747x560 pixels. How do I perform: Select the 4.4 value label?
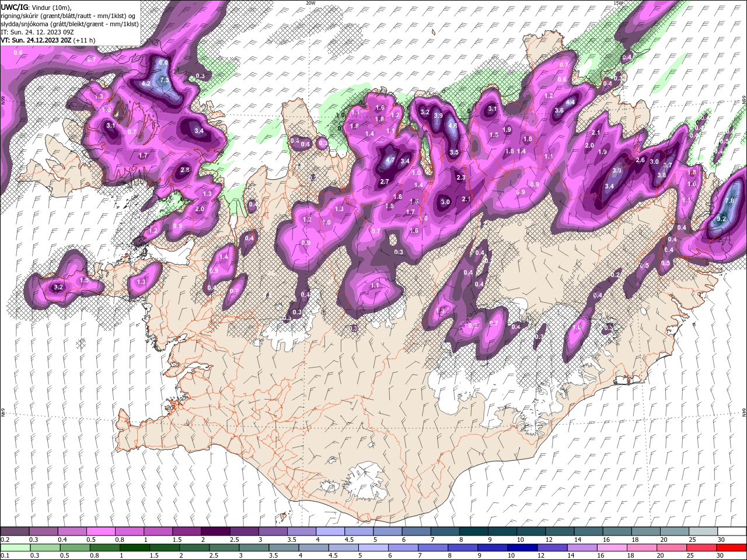[x=571, y=102]
